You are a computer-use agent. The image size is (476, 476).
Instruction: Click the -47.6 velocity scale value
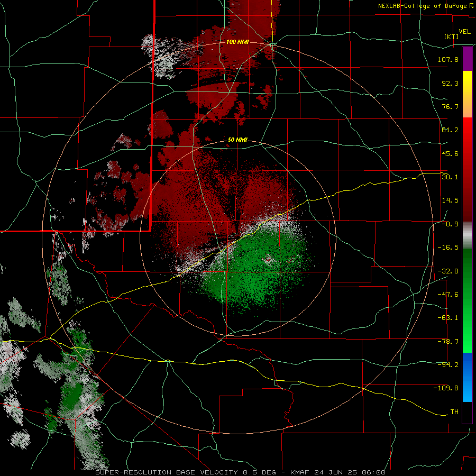point(448,295)
